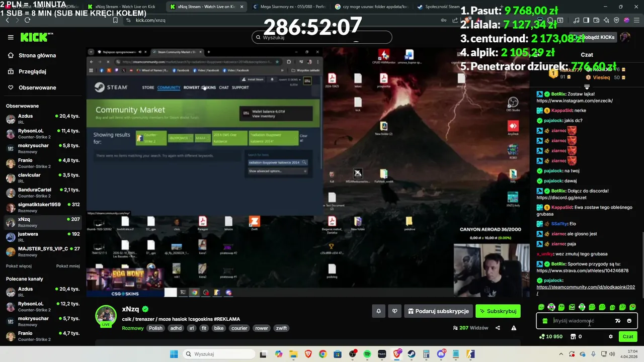Share the stream via share icon
Screen dimensions: 644x362
point(498,328)
